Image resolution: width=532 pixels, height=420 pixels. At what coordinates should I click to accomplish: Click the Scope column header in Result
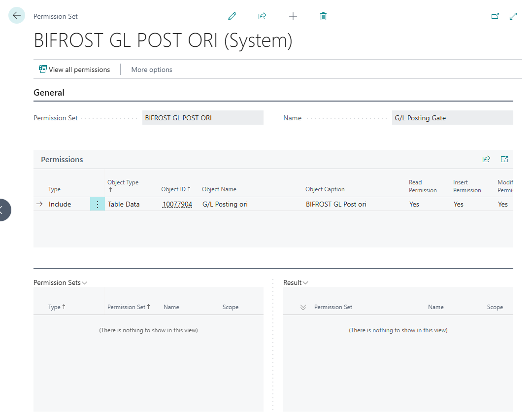(x=495, y=307)
